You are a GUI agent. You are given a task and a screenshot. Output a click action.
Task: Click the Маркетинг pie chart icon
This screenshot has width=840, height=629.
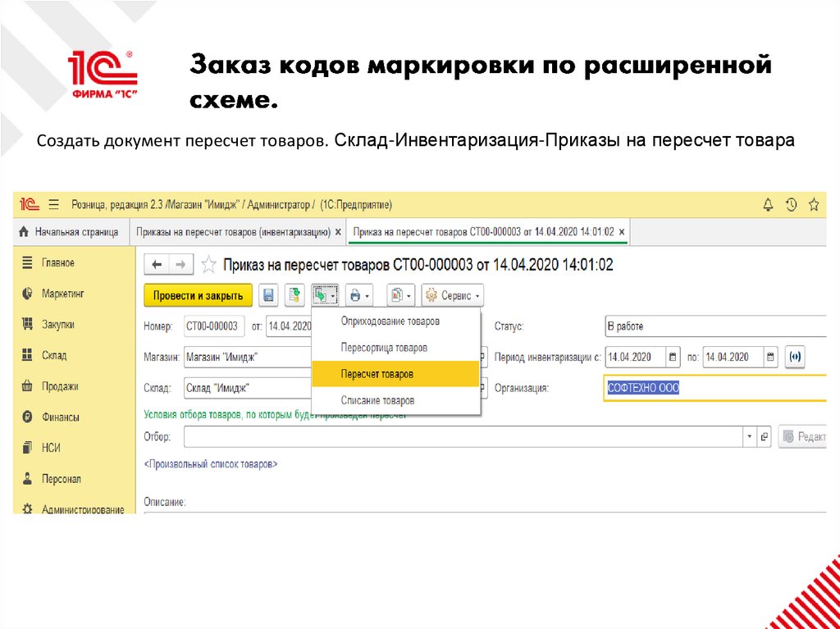click(27, 294)
